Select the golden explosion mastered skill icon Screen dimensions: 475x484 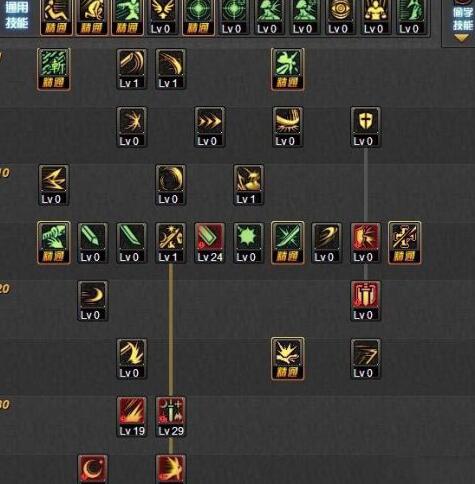coord(287,359)
